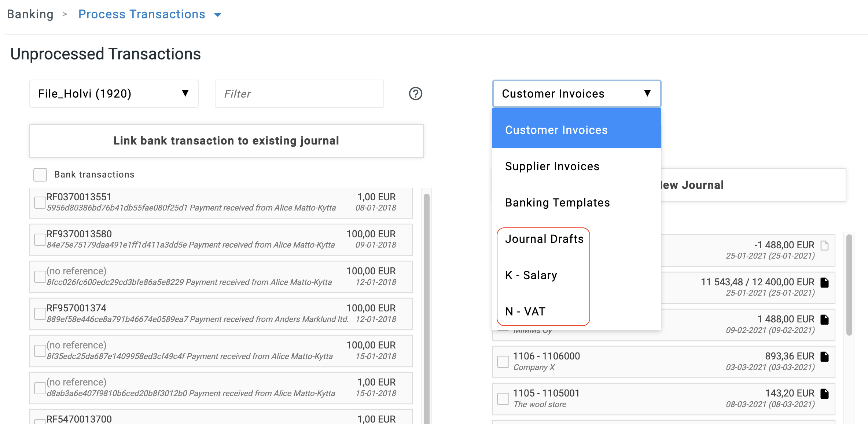
Task: Open the attachment icon for the 1 488,00 EUR invoice
Action: pyautogui.click(x=824, y=319)
